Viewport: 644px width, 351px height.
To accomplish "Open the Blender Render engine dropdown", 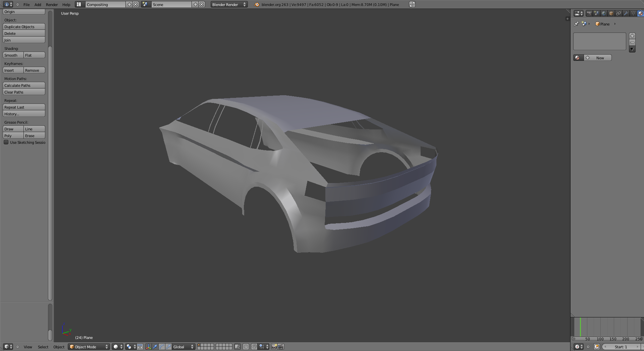I will click(229, 4).
